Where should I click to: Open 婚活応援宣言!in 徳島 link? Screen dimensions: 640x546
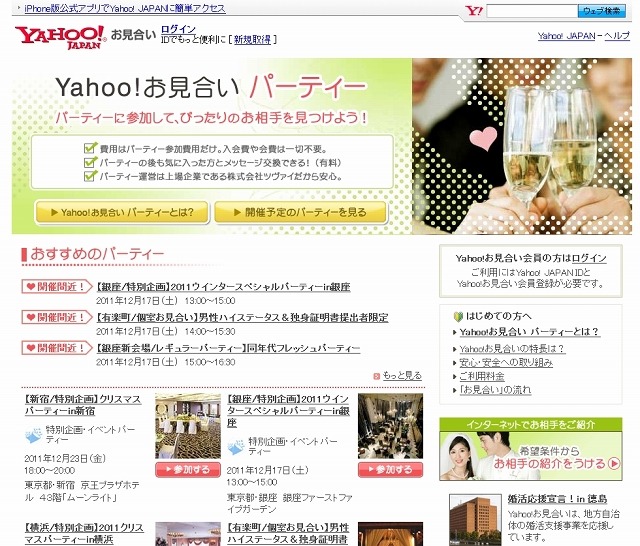pyautogui.click(x=557, y=499)
